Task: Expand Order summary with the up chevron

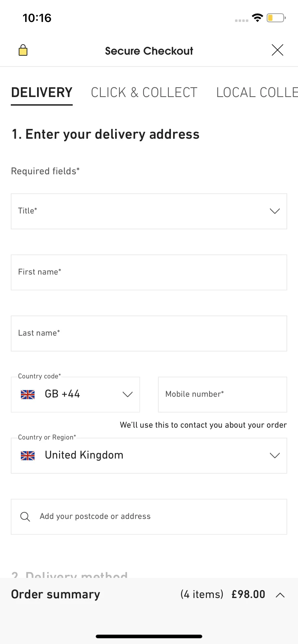Action: (x=280, y=595)
